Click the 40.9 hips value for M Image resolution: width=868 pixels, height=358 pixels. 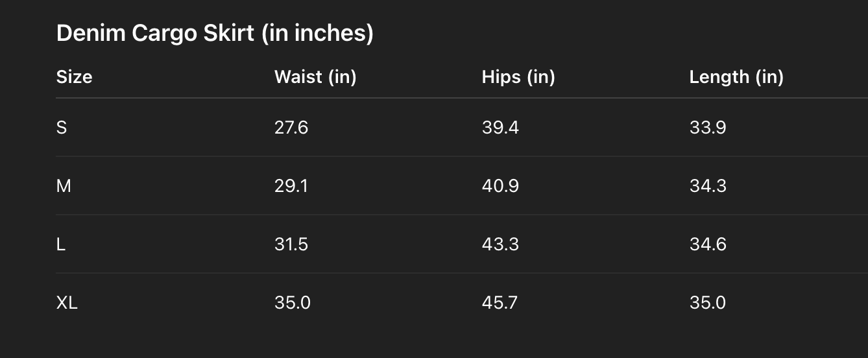[500, 186]
